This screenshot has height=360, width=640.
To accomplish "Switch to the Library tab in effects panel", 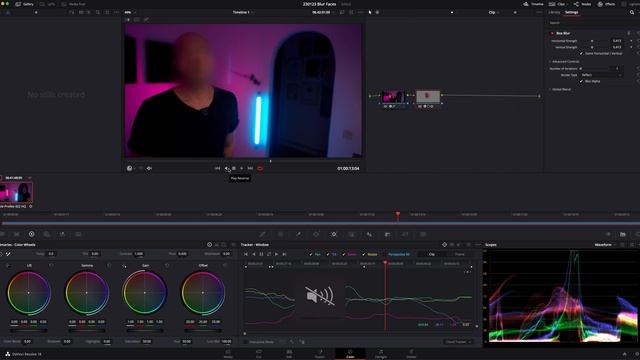I will point(554,13).
